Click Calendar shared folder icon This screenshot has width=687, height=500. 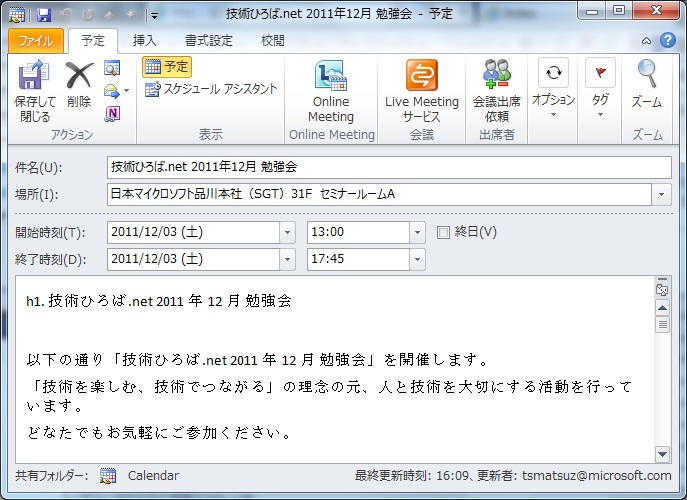(x=108, y=475)
